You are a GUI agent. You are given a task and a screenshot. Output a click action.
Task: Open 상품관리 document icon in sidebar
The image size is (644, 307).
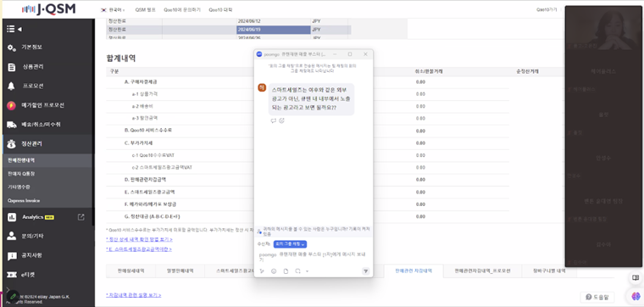[x=12, y=67]
